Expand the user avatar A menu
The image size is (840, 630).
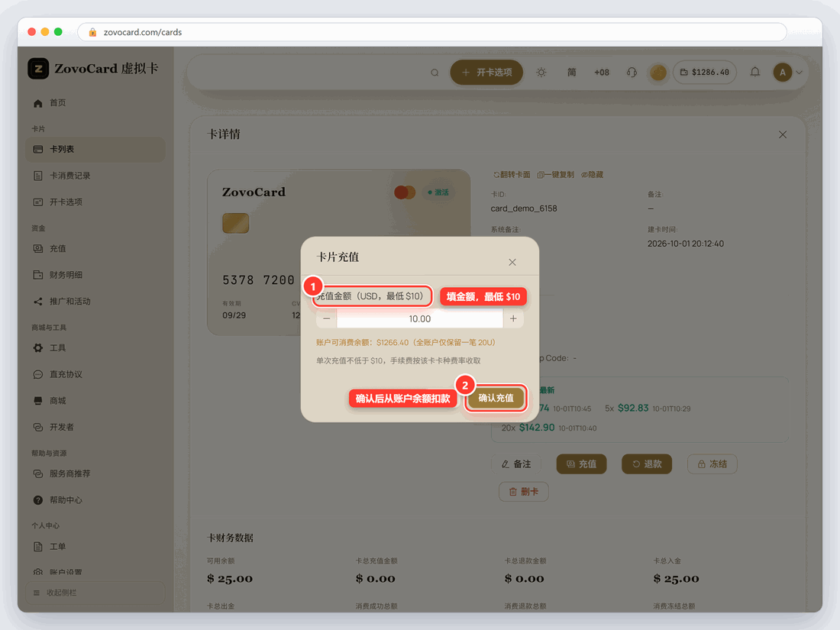pos(787,73)
